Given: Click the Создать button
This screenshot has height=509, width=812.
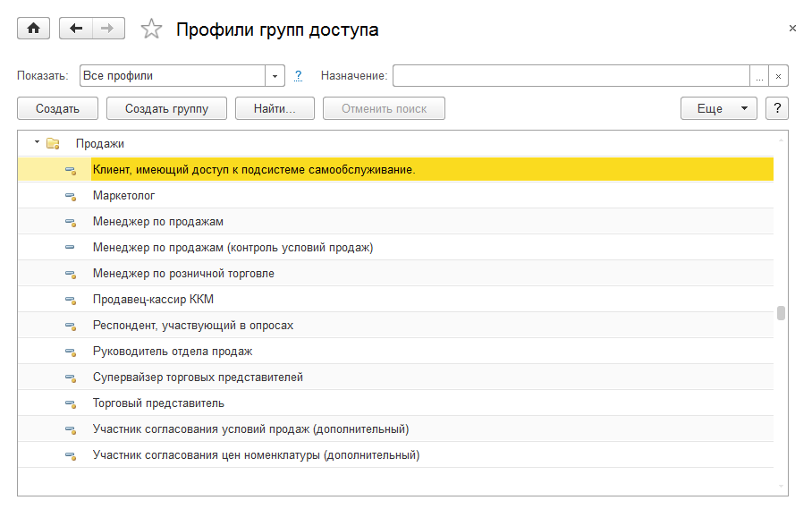Looking at the screenshot, I should tap(57, 108).
